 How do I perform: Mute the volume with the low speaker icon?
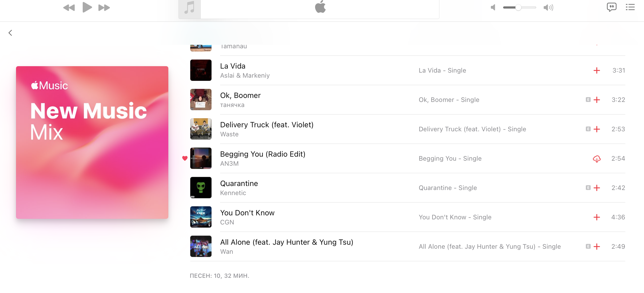click(x=493, y=7)
